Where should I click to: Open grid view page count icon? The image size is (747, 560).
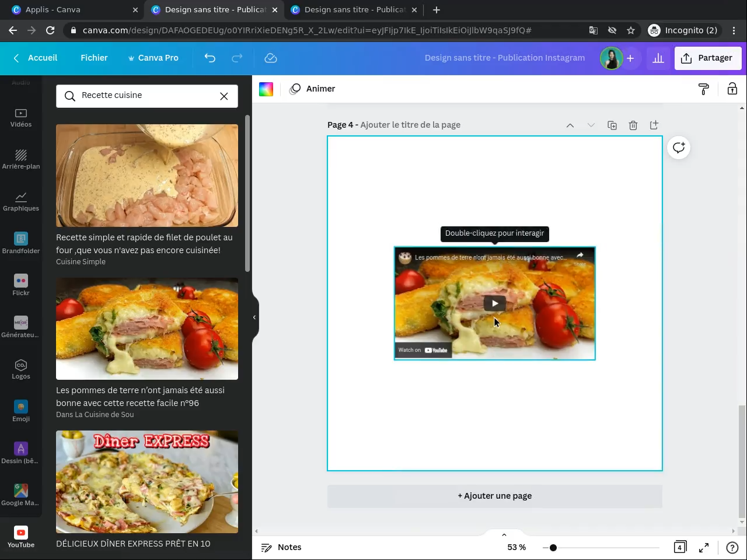pos(680,547)
